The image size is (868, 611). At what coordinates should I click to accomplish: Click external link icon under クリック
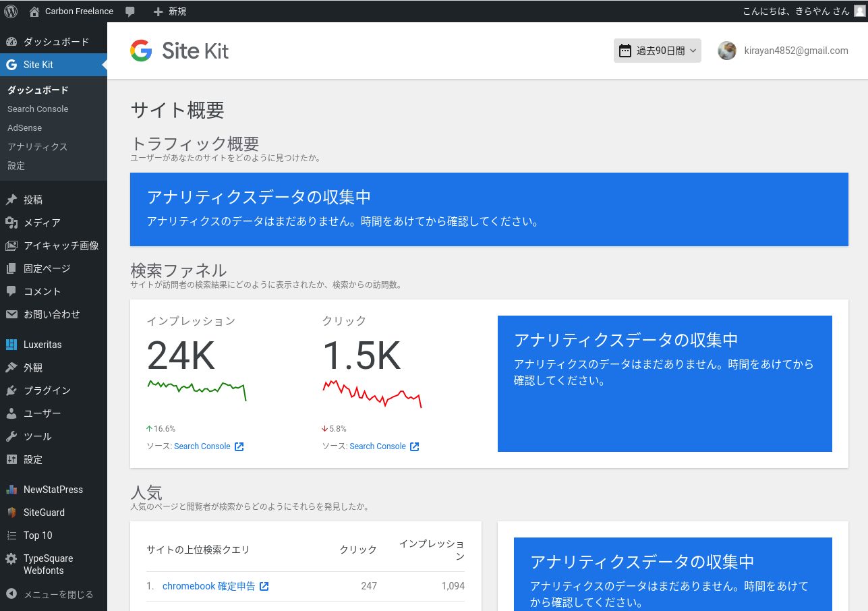click(414, 446)
